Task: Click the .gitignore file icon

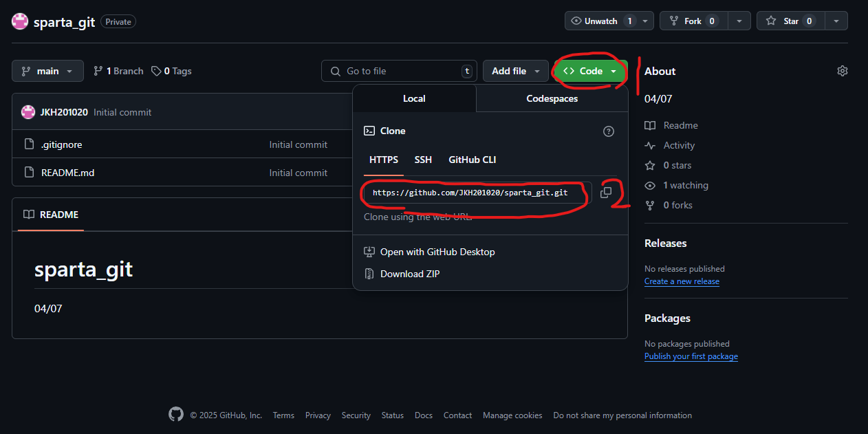Action: click(x=29, y=144)
